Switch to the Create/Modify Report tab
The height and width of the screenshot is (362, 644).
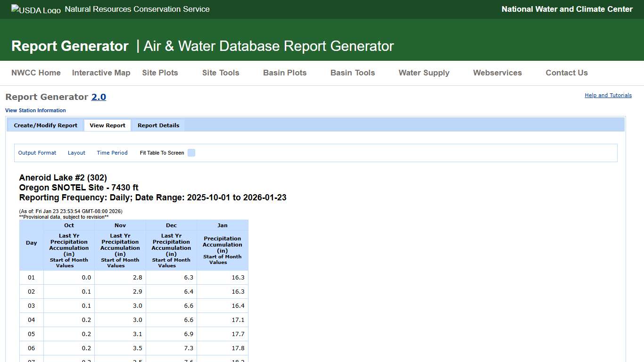[45, 125]
